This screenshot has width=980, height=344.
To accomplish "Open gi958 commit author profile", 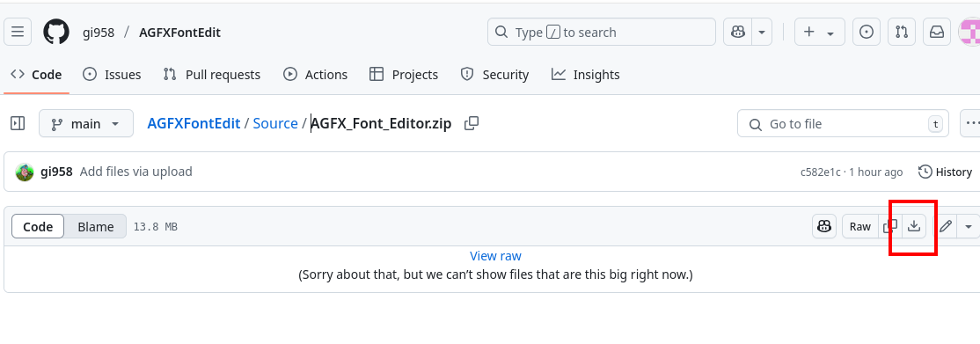I will pyautogui.click(x=56, y=172).
